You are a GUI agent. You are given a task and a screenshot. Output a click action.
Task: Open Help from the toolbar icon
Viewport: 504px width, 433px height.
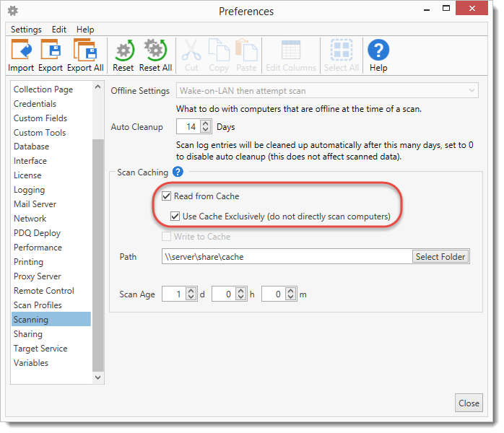click(x=378, y=50)
